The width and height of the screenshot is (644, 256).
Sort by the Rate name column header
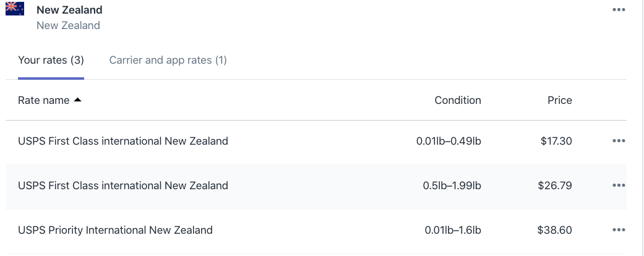[x=43, y=100]
